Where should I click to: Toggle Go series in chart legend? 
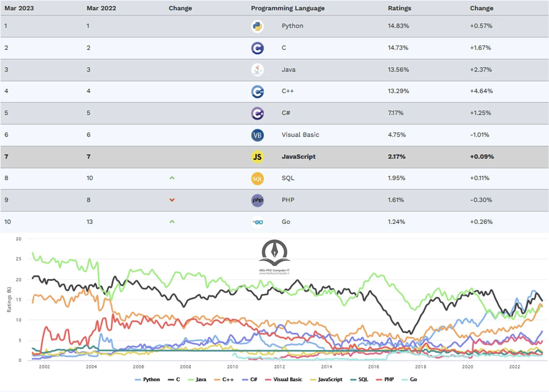[x=409, y=380]
